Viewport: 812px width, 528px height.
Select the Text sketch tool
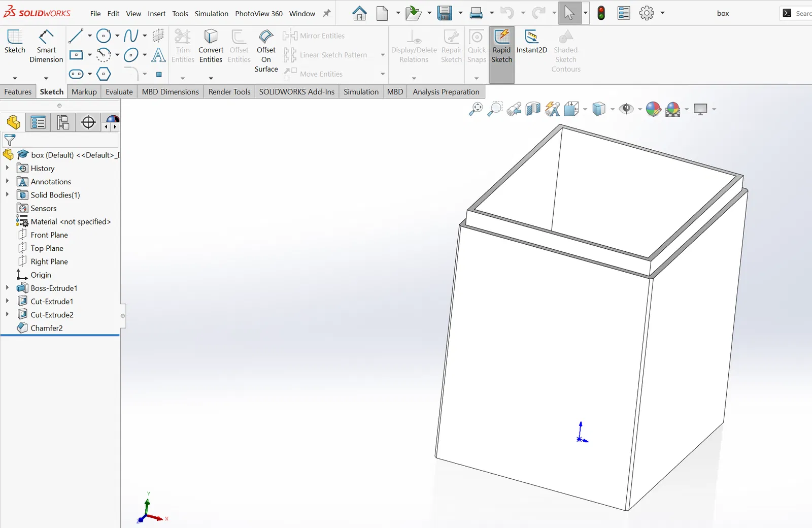(x=158, y=55)
